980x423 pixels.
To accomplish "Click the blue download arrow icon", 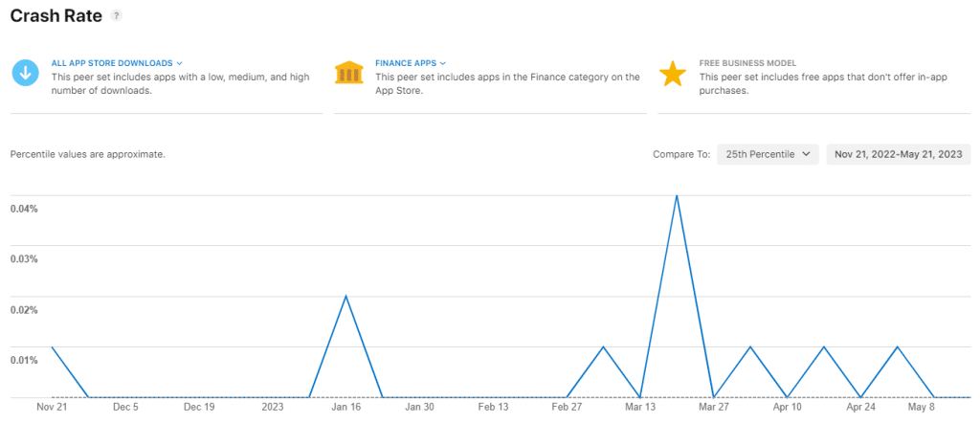I will coord(25,74).
